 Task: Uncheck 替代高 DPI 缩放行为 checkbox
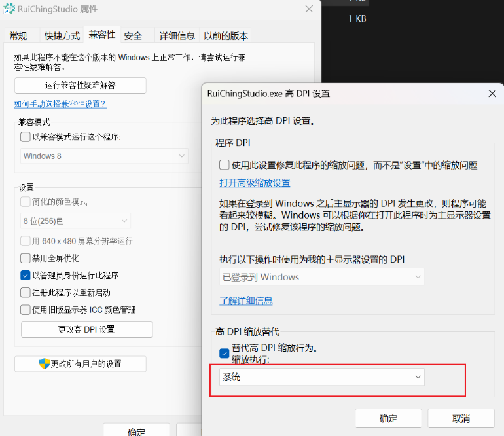[x=224, y=354]
